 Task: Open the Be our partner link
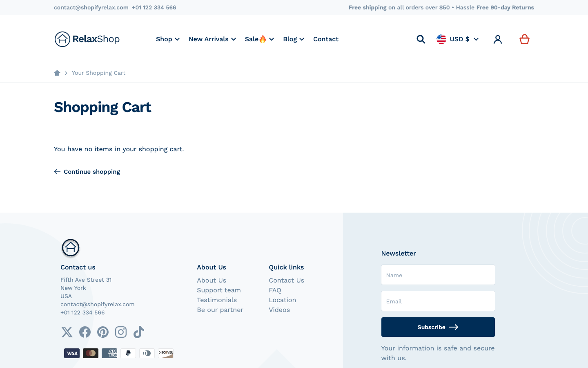click(x=220, y=310)
